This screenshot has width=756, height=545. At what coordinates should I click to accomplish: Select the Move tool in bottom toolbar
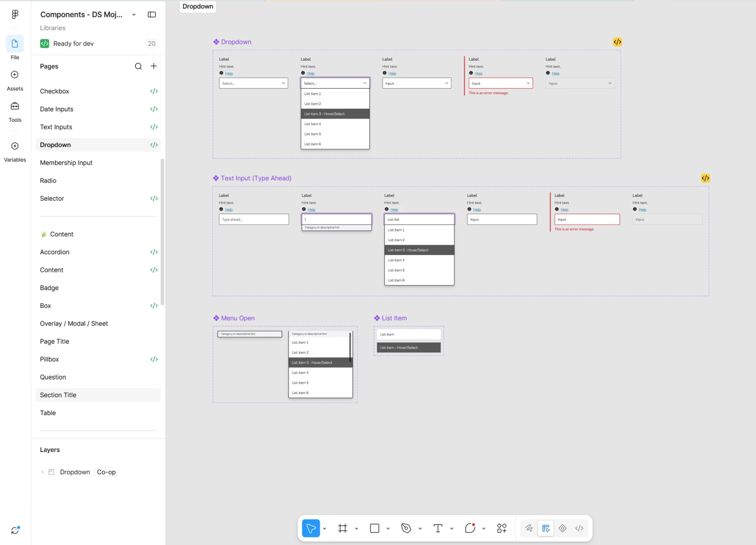coord(311,528)
